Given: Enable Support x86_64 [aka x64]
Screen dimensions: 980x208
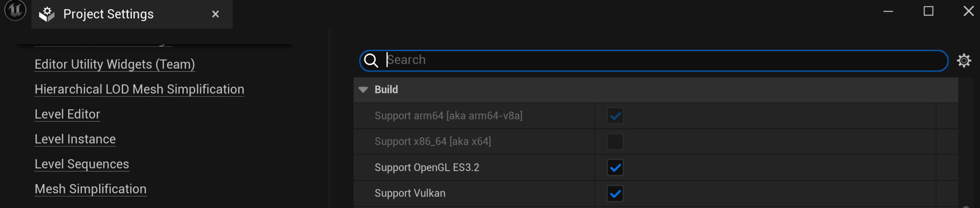Looking at the screenshot, I should point(616,141).
